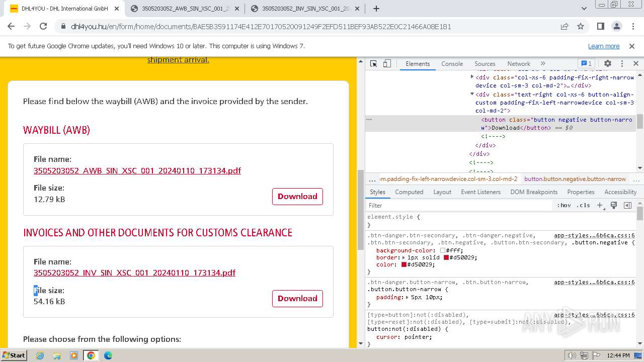This screenshot has height=362, width=644.
Task: Open the Accessibility tab
Action: click(x=620, y=192)
